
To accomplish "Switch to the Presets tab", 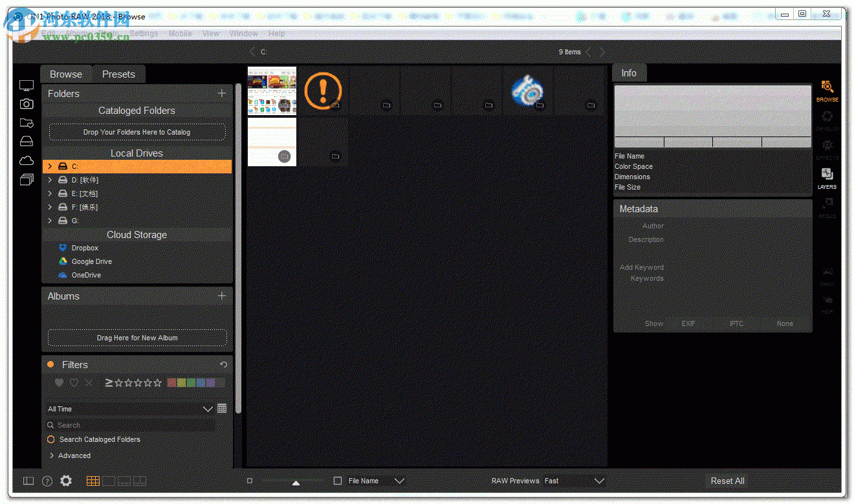I will [x=118, y=74].
